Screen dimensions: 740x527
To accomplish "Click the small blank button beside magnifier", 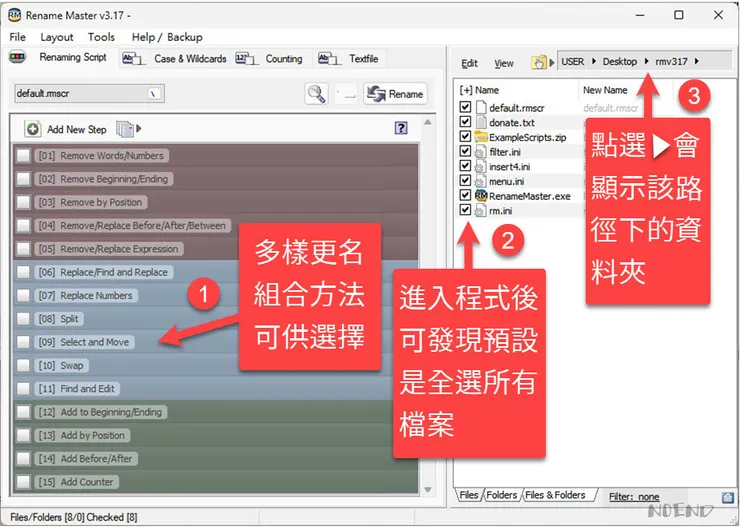I will click(x=346, y=94).
